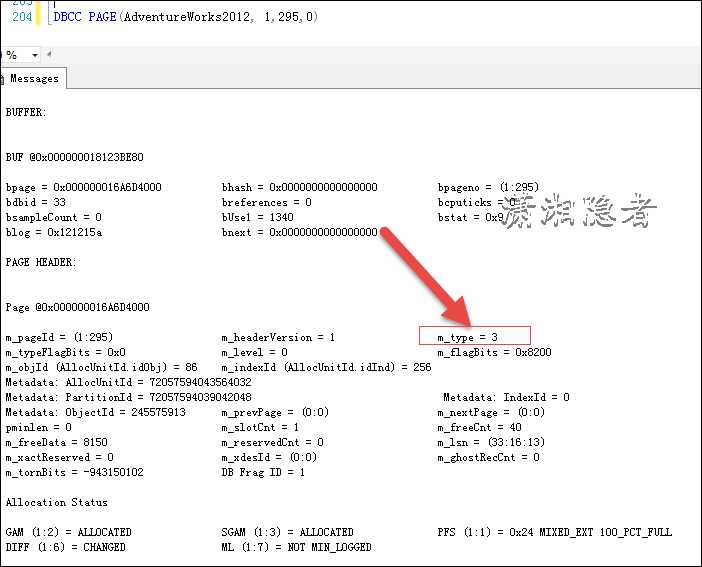Click PFS (1:1) = 0x24 MIXED_EXT line
This screenshot has height=567, width=702.
coord(555,533)
